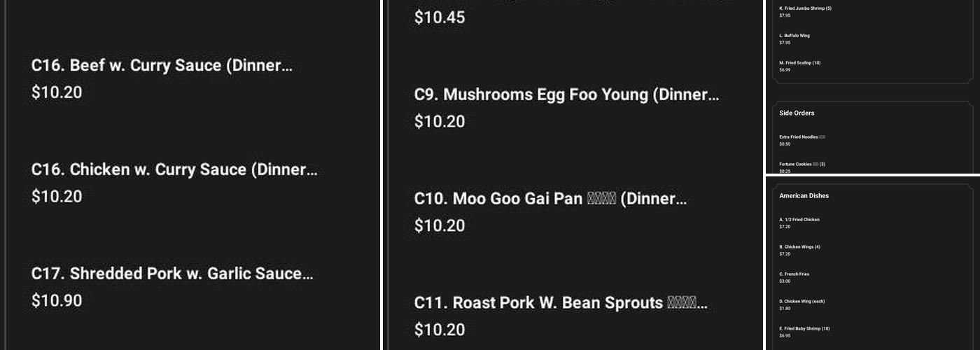
Task: Pick C11. Roast Pork W. Bean Sprouts
Action: [x=560, y=303]
